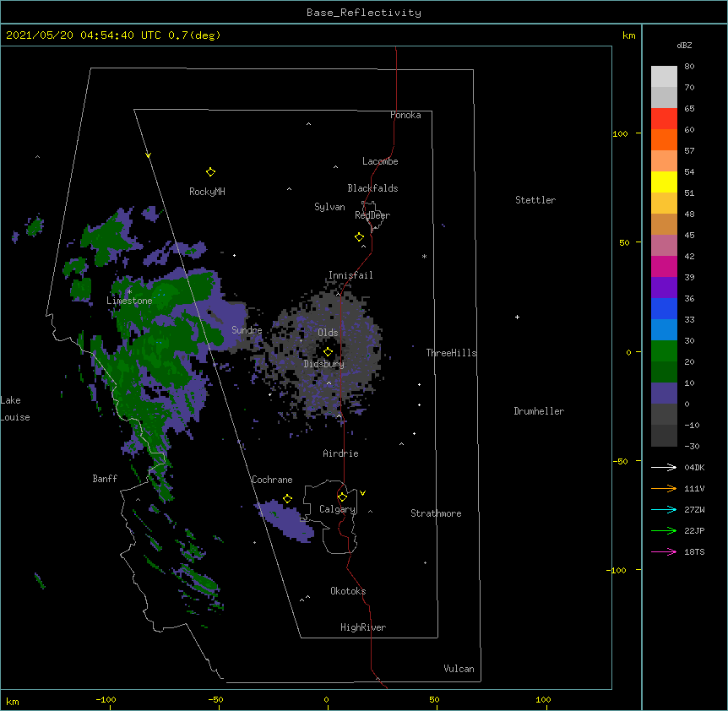Click the RockyMH label
Screen dimensions: 728x711
[207, 192]
